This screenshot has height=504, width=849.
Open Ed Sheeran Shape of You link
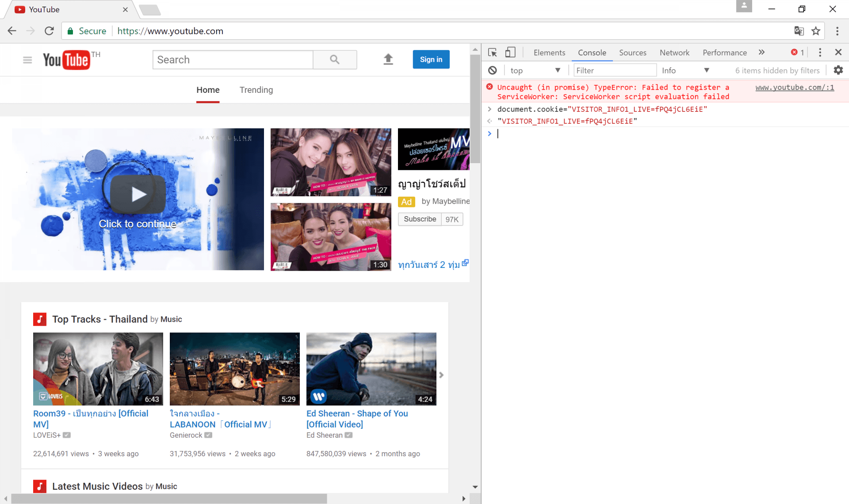(x=357, y=419)
